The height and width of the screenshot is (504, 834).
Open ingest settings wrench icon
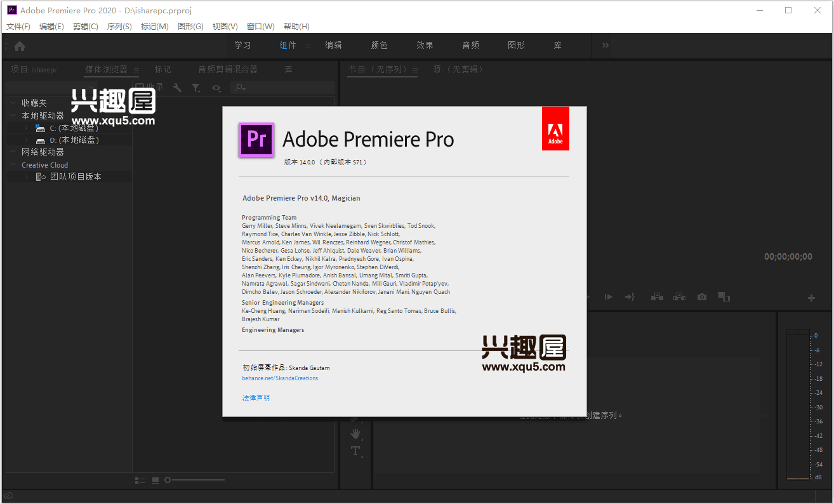(178, 88)
